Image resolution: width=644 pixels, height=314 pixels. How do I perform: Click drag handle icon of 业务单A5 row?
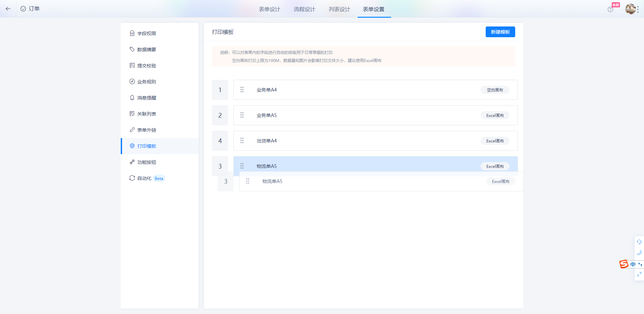pyautogui.click(x=242, y=115)
